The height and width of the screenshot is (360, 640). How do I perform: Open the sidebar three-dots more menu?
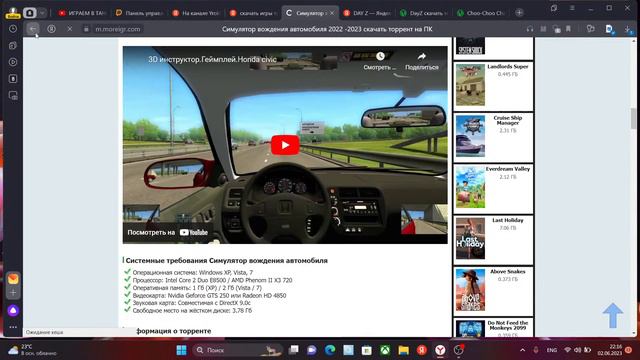[13, 327]
